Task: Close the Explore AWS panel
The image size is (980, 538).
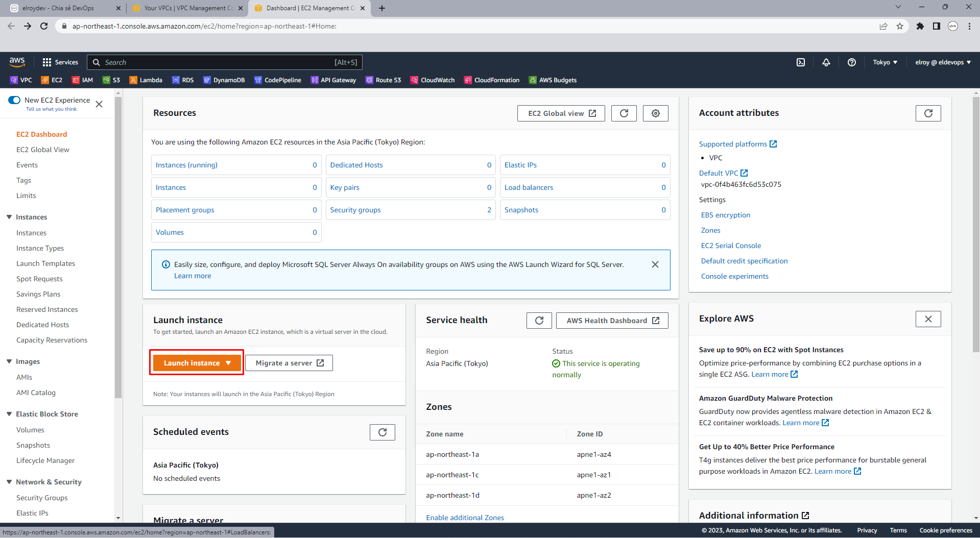Action: 928,319
